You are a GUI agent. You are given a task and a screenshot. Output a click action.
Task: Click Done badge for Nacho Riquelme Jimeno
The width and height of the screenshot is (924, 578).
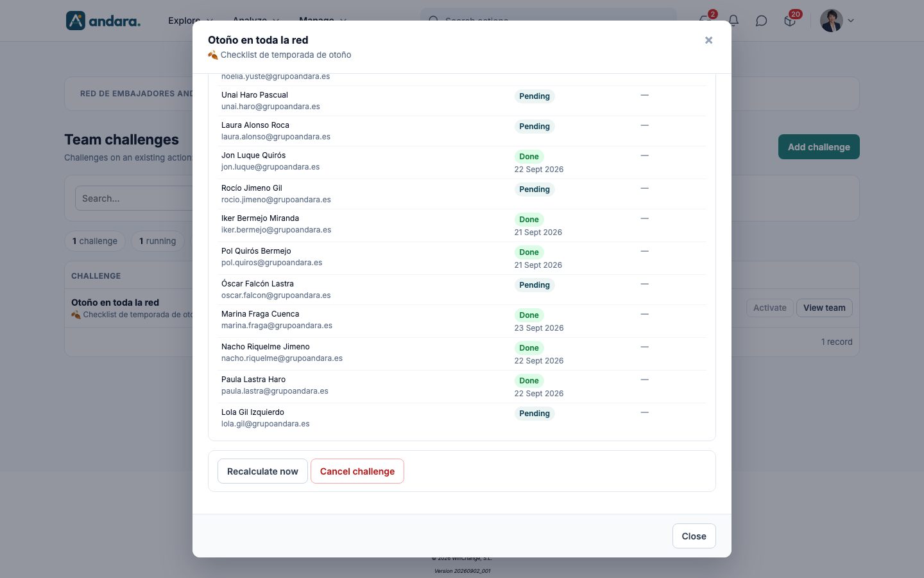(529, 348)
